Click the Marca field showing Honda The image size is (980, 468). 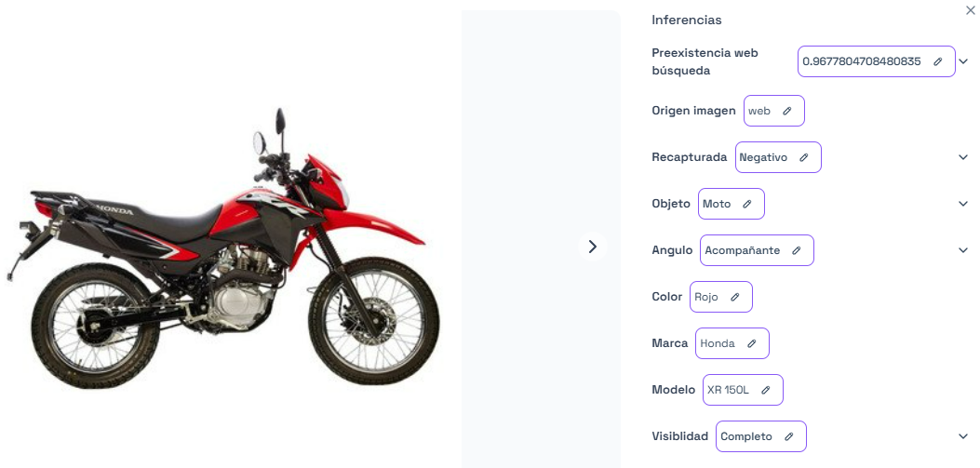pos(732,343)
